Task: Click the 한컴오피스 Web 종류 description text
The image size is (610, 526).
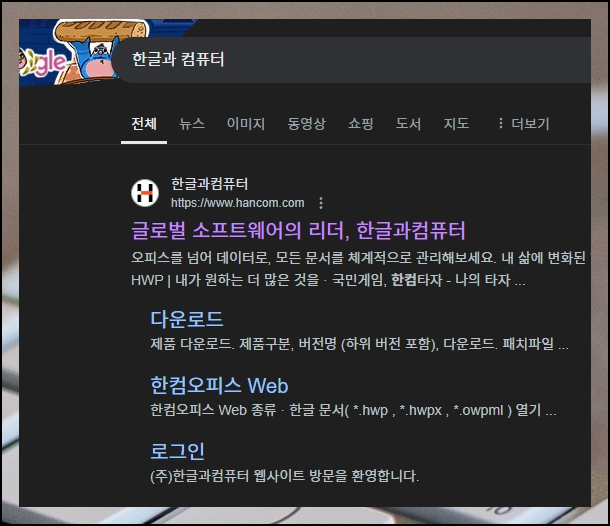Action: point(353,410)
